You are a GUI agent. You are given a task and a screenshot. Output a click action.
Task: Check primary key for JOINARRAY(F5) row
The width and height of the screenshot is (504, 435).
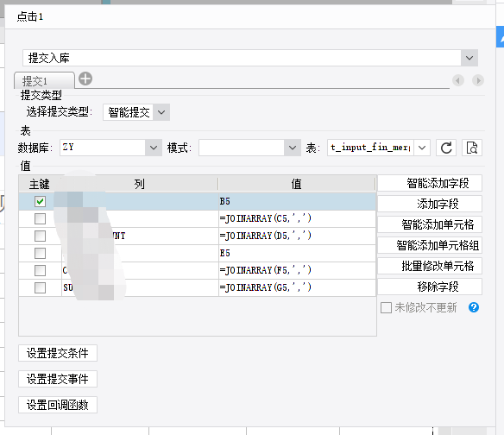(x=40, y=270)
